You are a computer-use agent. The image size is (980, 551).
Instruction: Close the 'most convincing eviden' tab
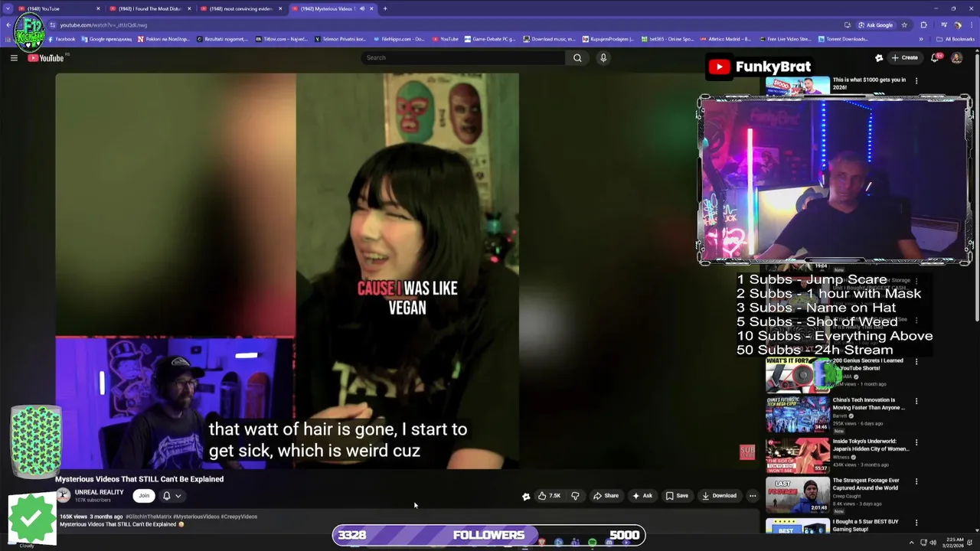pyautogui.click(x=280, y=8)
